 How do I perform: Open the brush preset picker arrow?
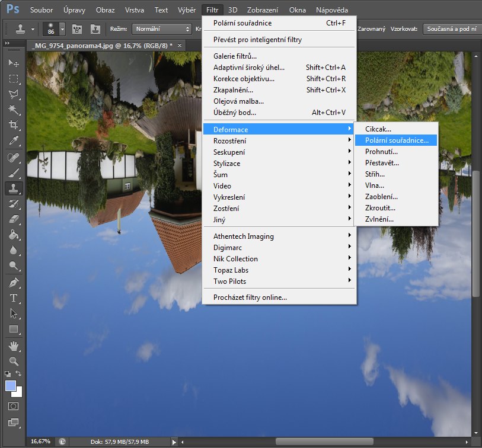click(x=62, y=29)
